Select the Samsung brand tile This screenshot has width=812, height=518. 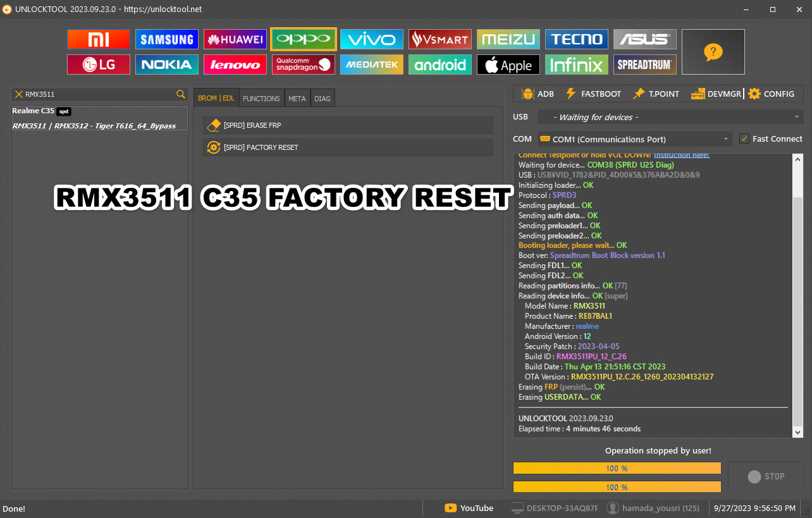click(x=167, y=39)
